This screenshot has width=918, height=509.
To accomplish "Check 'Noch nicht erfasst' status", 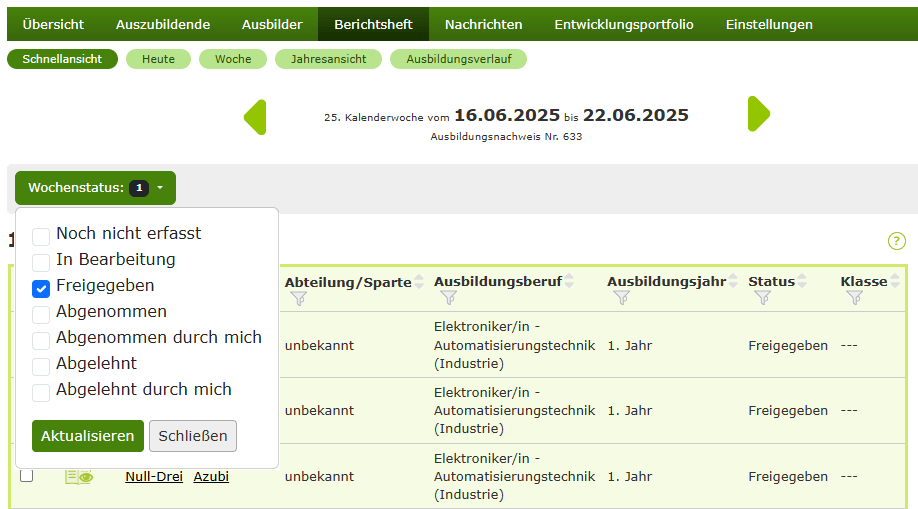I will (41, 237).
